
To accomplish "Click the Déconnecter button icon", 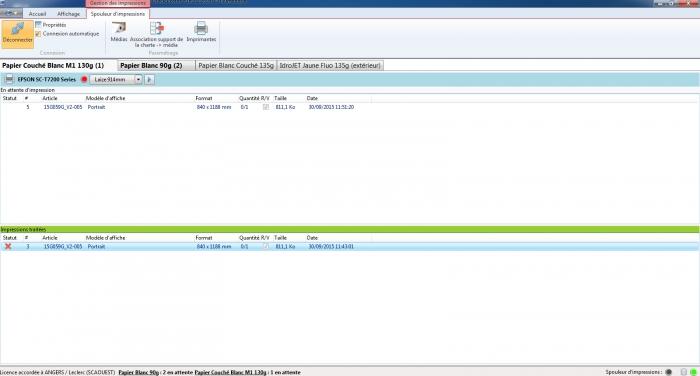I will click(17, 29).
